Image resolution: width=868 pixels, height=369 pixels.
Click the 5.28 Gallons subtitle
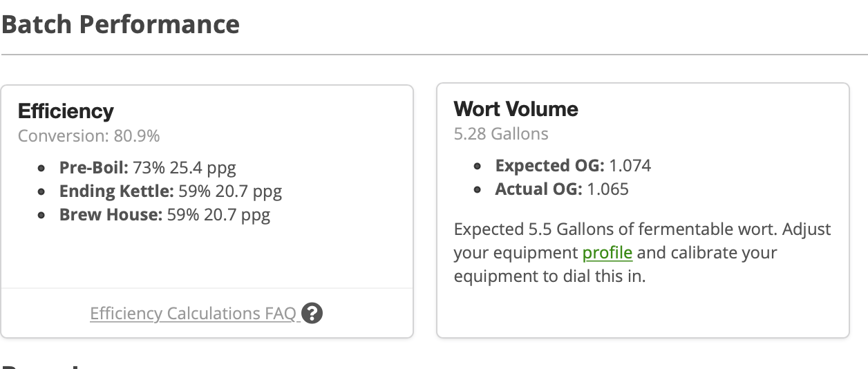click(x=501, y=134)
